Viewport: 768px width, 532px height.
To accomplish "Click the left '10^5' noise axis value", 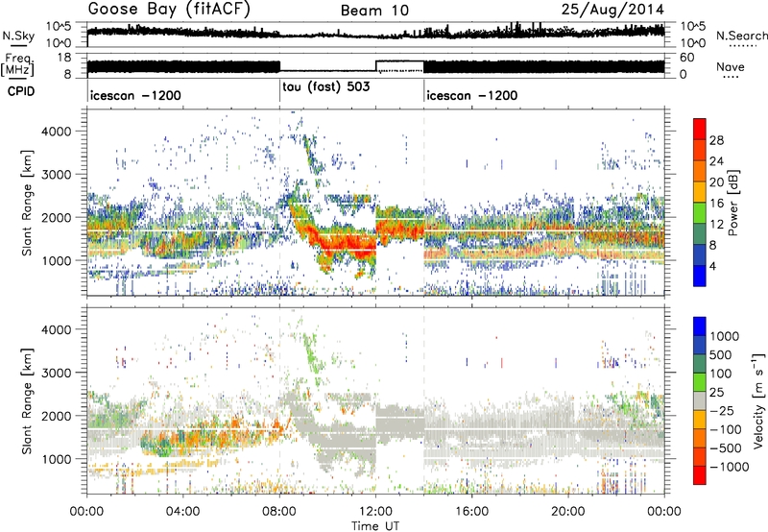I will click(59, 26).
